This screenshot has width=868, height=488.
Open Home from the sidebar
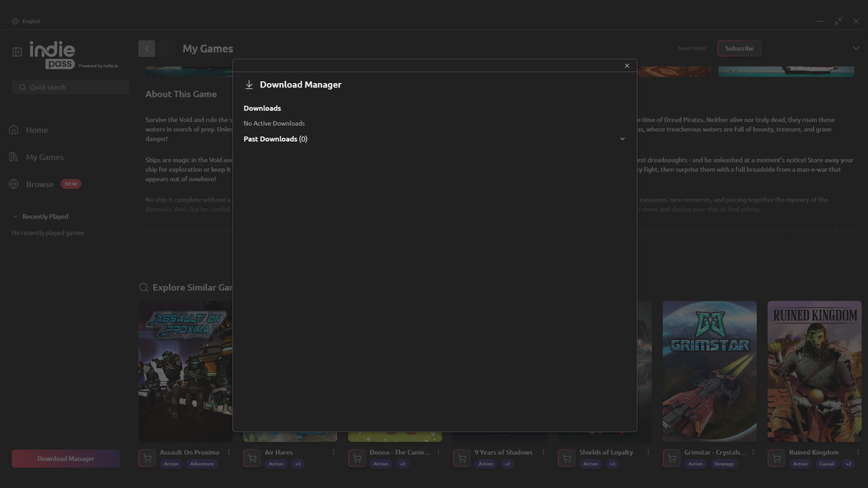(37, 130)
